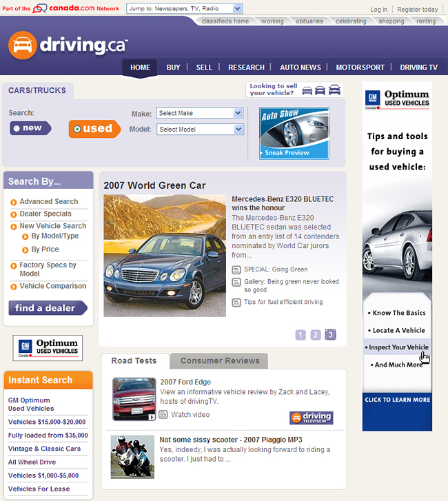
Task: Open the RESEARCH menu item
Action: (x=246, y=68)
